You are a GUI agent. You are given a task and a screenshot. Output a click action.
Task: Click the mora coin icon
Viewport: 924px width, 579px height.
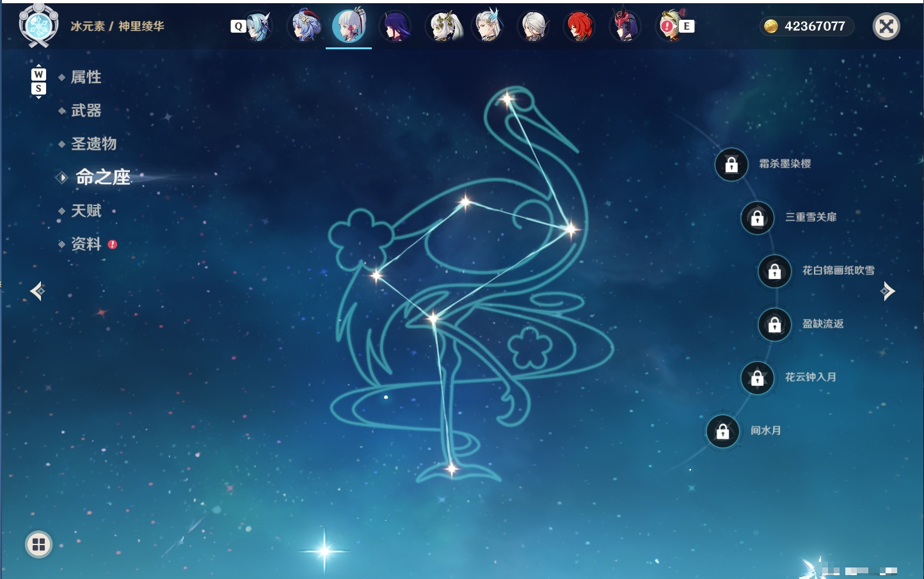(x=770, y=26)
